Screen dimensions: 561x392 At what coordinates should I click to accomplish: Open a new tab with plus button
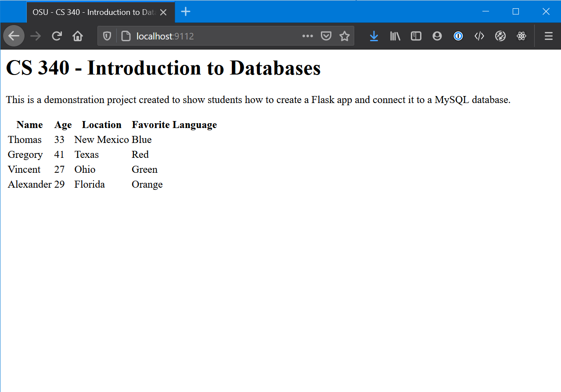click(x=186, y=12)
